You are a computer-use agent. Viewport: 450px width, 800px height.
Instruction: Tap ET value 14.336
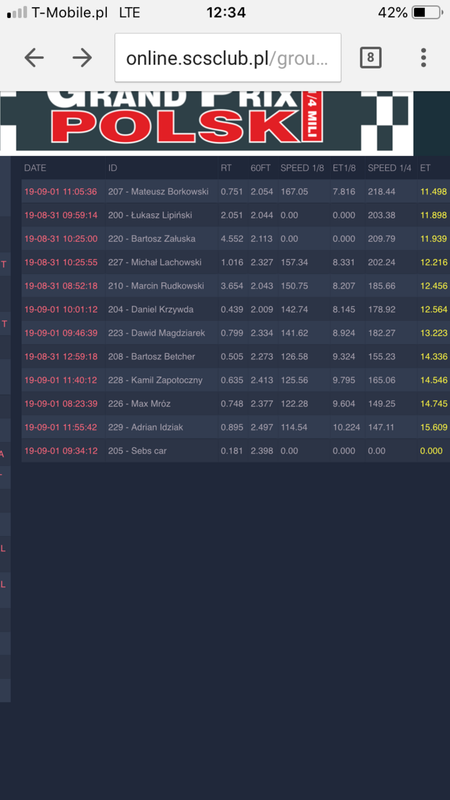pyautogui.click(x=434, y=357)
